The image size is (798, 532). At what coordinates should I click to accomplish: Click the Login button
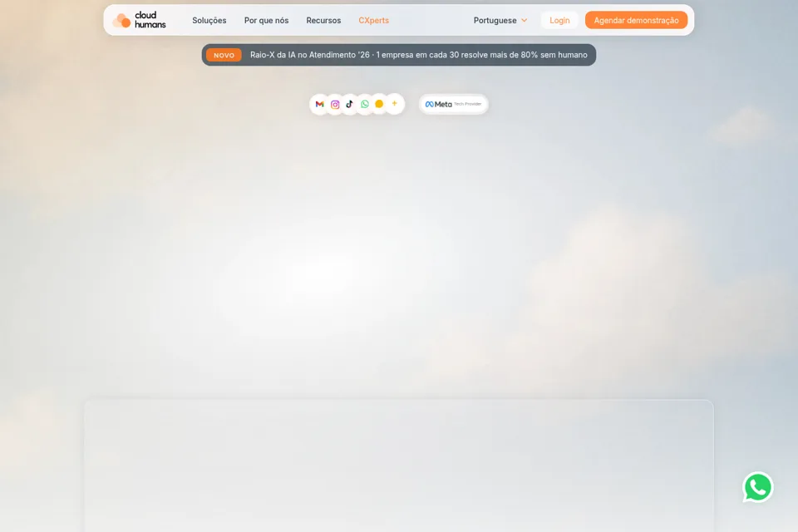(559, 20)
